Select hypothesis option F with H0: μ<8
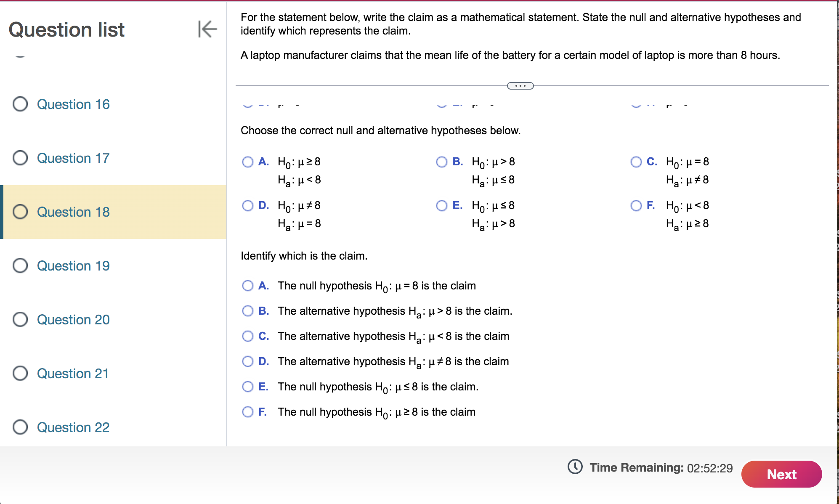The height and width of the screenshot is (504, 839). (x=636, y=206)
